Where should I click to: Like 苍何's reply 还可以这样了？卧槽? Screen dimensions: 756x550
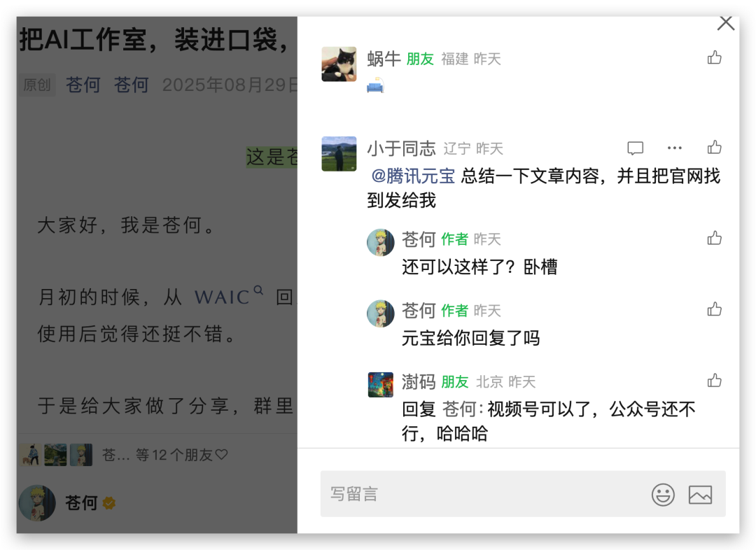714,238
